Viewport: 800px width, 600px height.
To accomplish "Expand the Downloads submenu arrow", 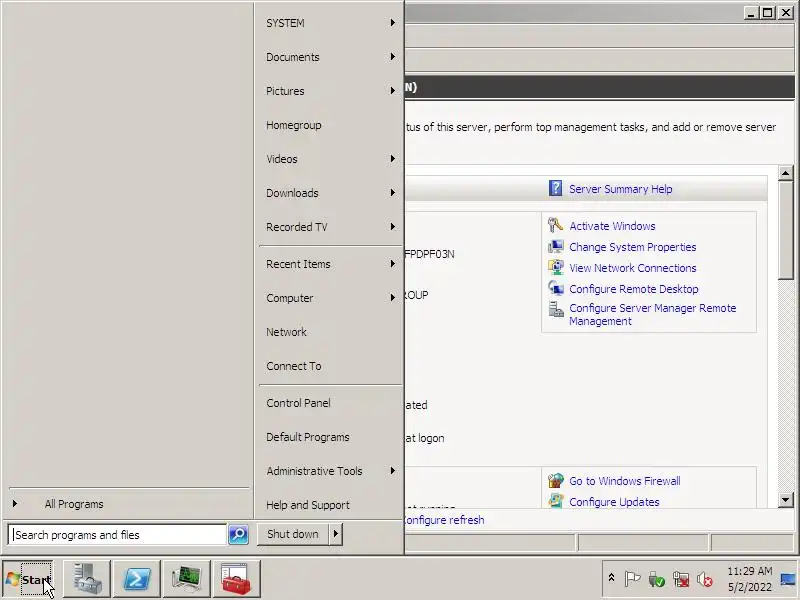I will click(392, 193).
